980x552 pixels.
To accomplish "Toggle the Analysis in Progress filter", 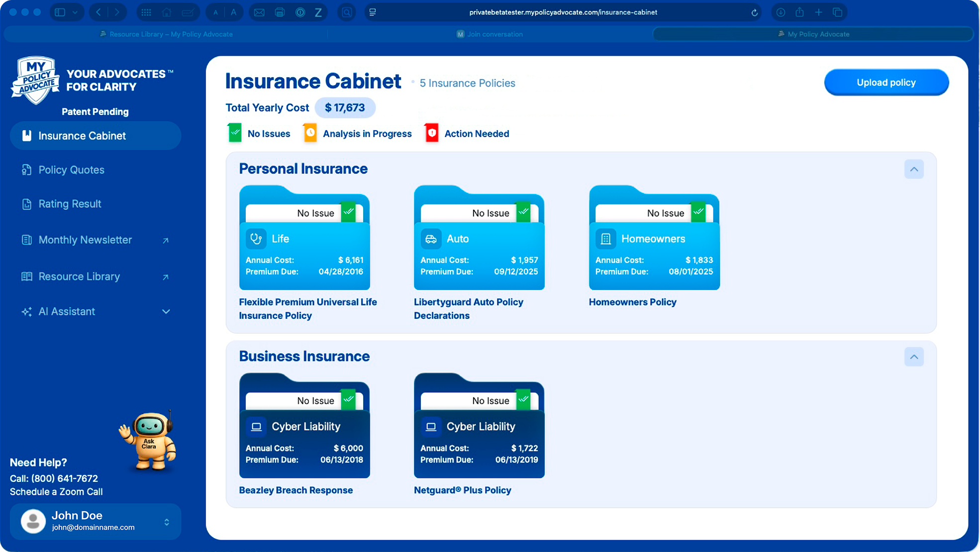I will pos(357,133).
